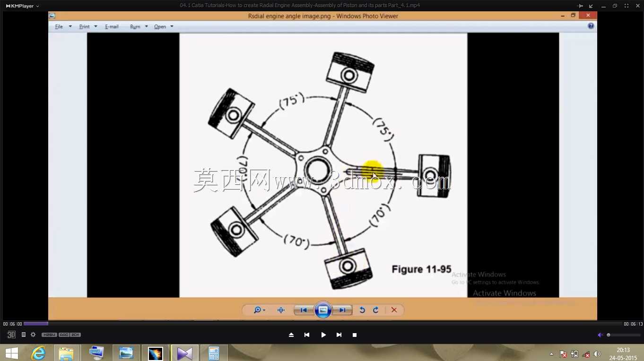The image size is (644, 361).
Task: Start the Photo Viewer slide show
Action: tap(323, 310)
